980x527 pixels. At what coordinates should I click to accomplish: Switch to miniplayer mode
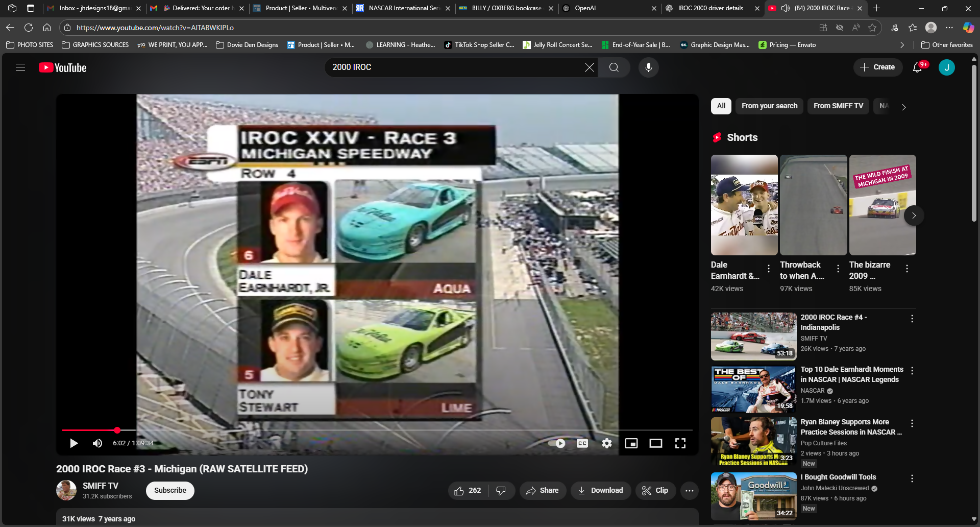[x=631, y=443]
